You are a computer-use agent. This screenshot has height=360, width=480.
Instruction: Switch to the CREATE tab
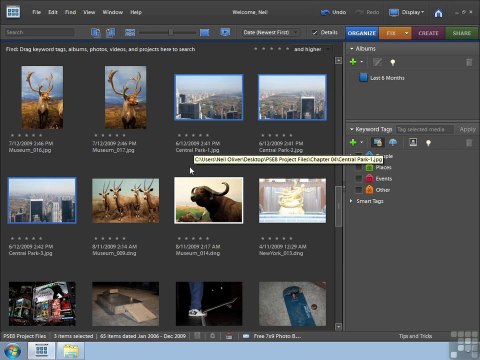click(x=428, y=33)
